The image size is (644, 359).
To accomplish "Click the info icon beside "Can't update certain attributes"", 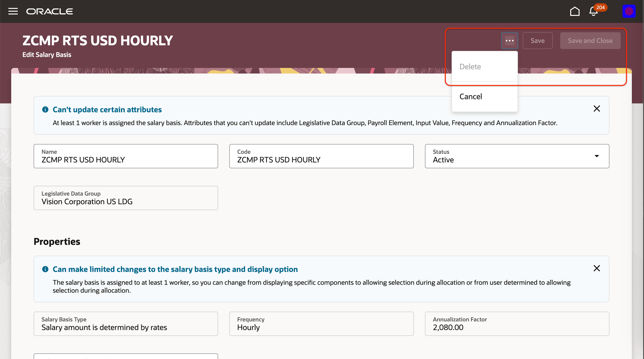I will (x=45, y=109).
